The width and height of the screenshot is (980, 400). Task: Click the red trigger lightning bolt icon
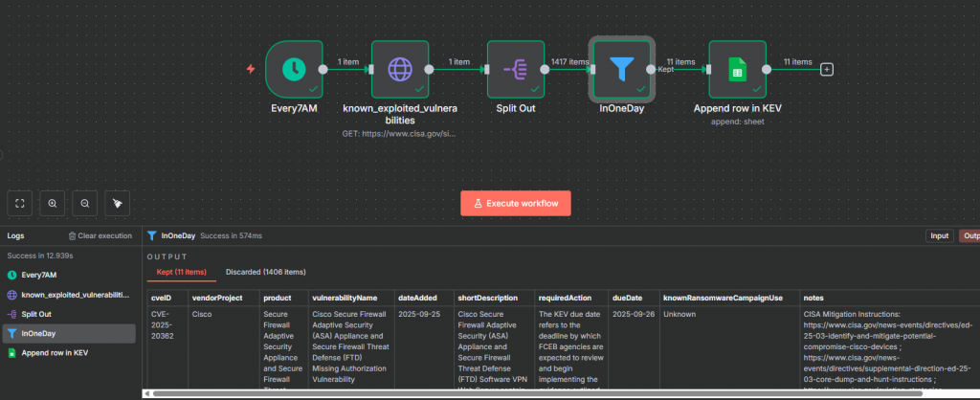tap(251, 69)
